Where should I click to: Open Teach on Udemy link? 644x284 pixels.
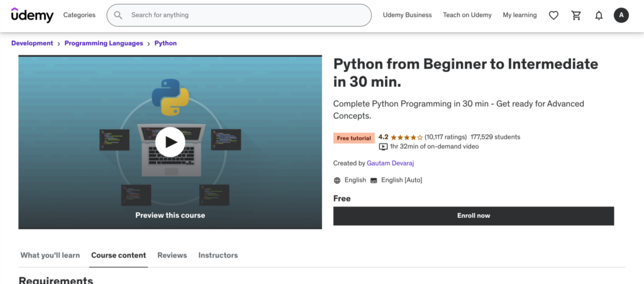click(467, 15)
